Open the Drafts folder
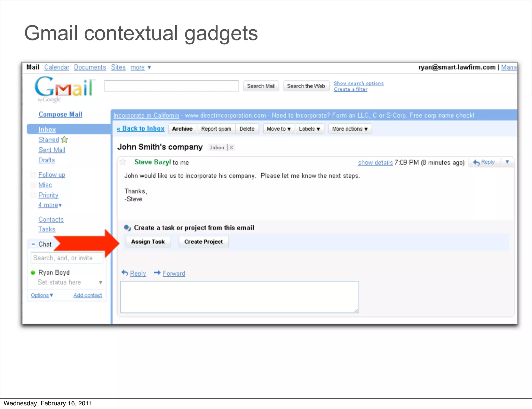Image resolution: width=532 pixels, height=409 pixels. click(46, 160)
